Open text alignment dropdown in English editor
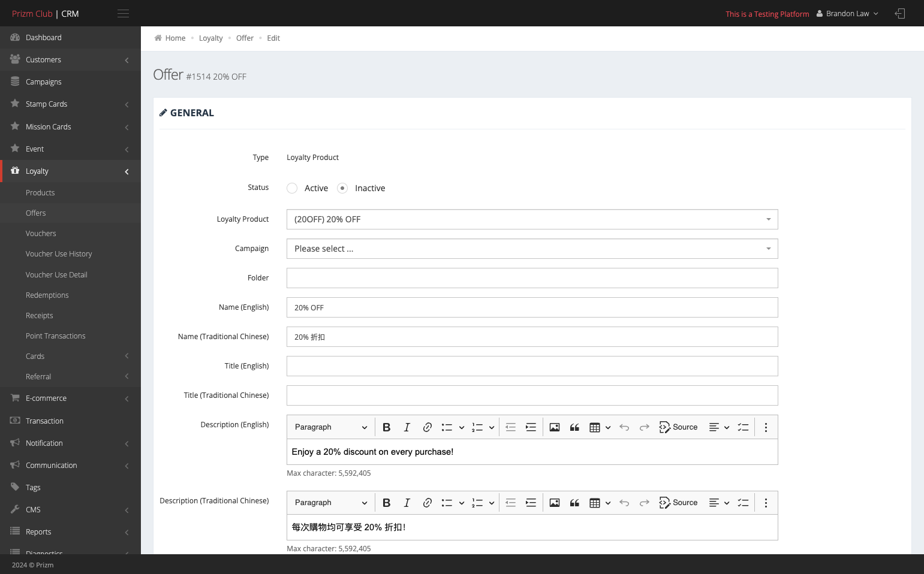This screenshot has width=924, height=574. pyautogui.click(x=719, y=427)
